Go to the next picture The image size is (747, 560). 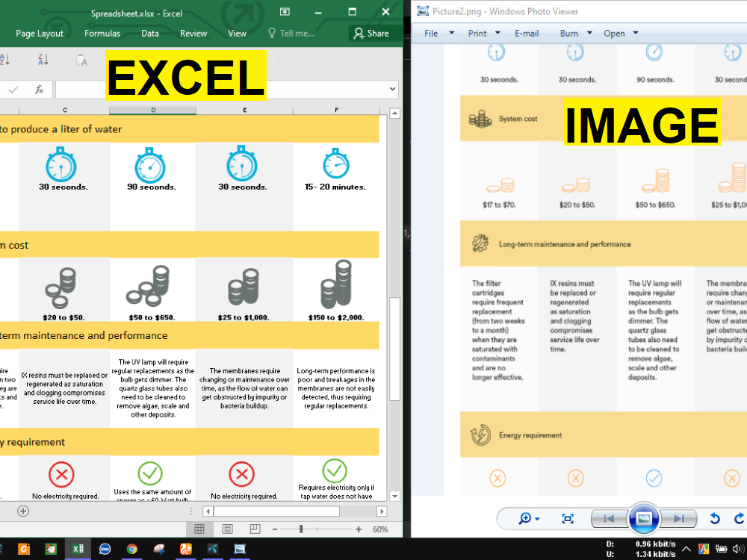(x=680, y=517)
